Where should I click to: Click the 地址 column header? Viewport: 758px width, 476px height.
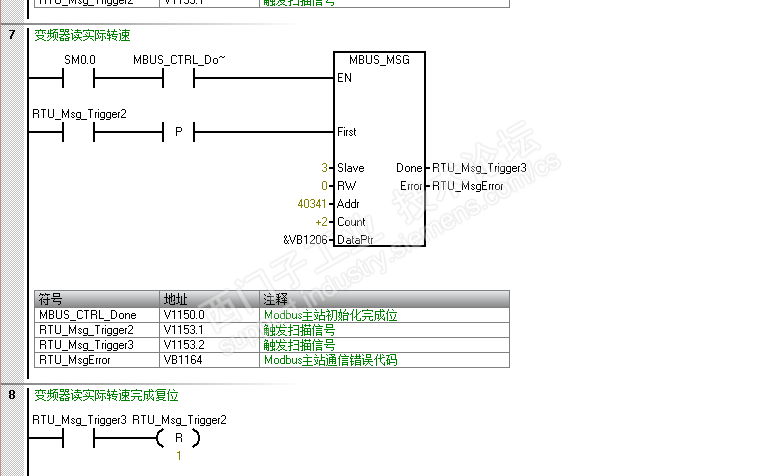click(209, 299)
